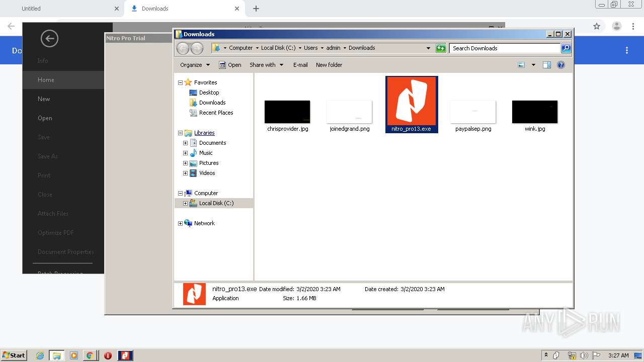Expand the Videos library node

[x=185, y=173]
